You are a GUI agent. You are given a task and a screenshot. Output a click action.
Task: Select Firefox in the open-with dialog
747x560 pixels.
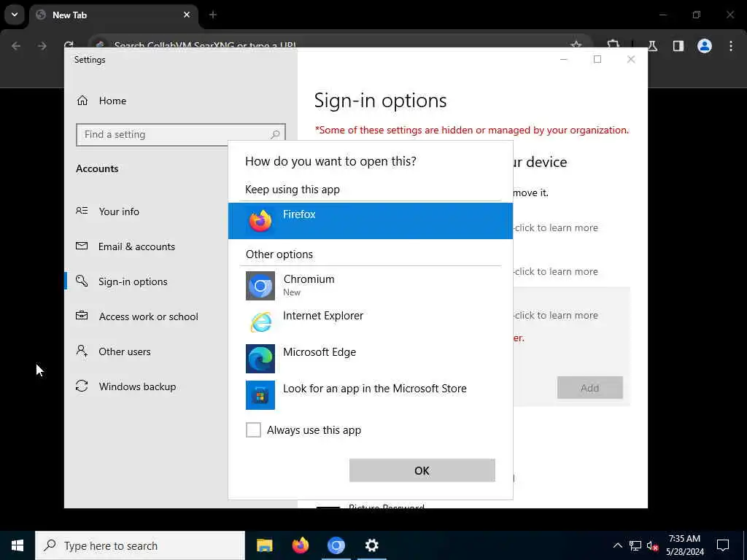pyautogui.click(x=370, y=221)
